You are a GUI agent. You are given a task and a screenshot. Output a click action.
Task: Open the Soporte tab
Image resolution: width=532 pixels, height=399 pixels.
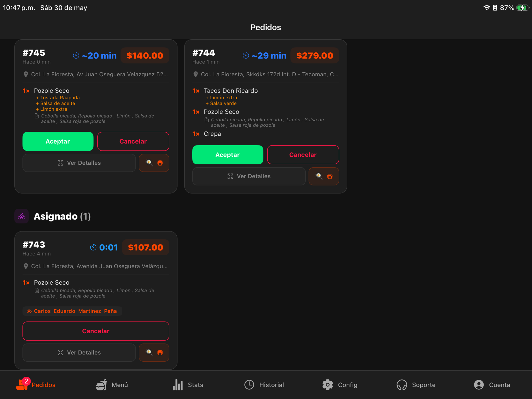(x=416, y=385)
